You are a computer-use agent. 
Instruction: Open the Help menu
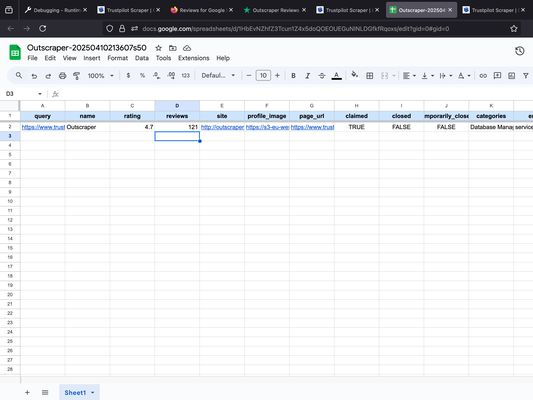click(x=223, y=58)
